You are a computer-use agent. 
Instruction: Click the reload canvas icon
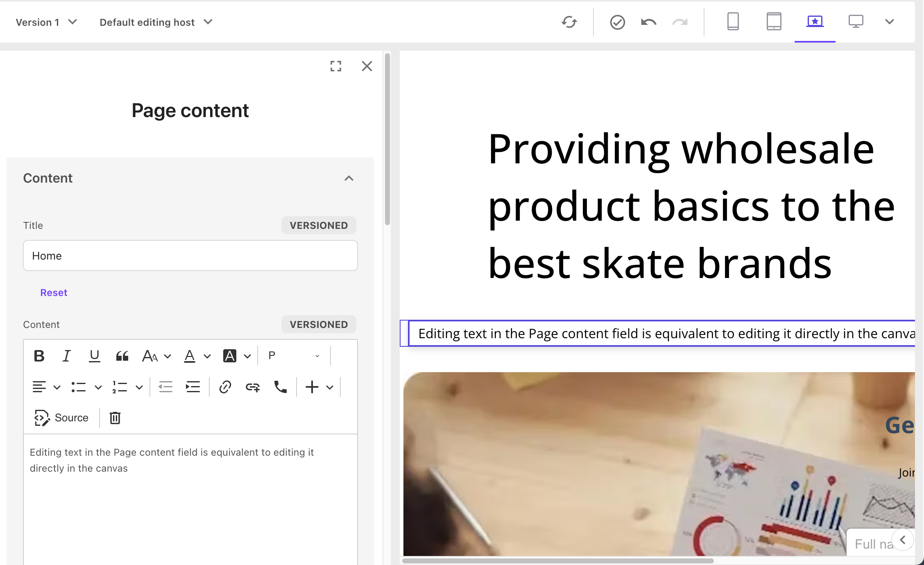pyautogui.click(x=569, y=22)
